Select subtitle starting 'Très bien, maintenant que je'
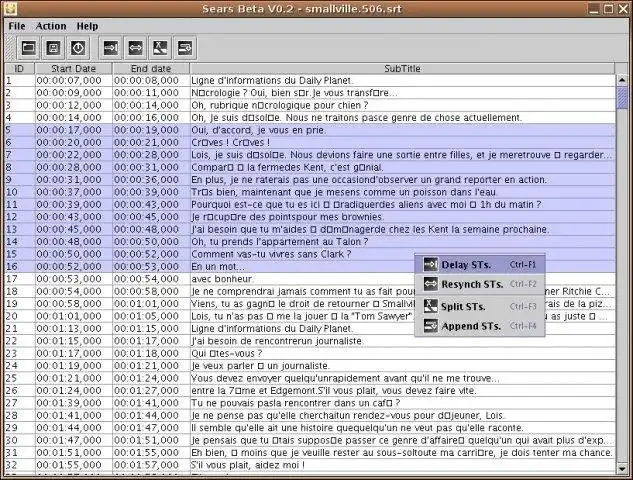 coord(402,192)
